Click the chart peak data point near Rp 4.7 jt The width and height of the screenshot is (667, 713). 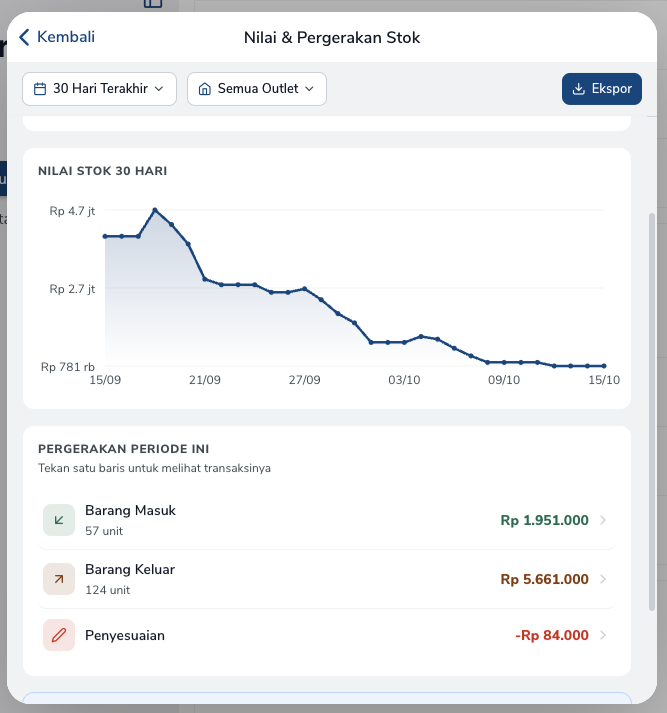pyautogui.click(x=155, y=210)
